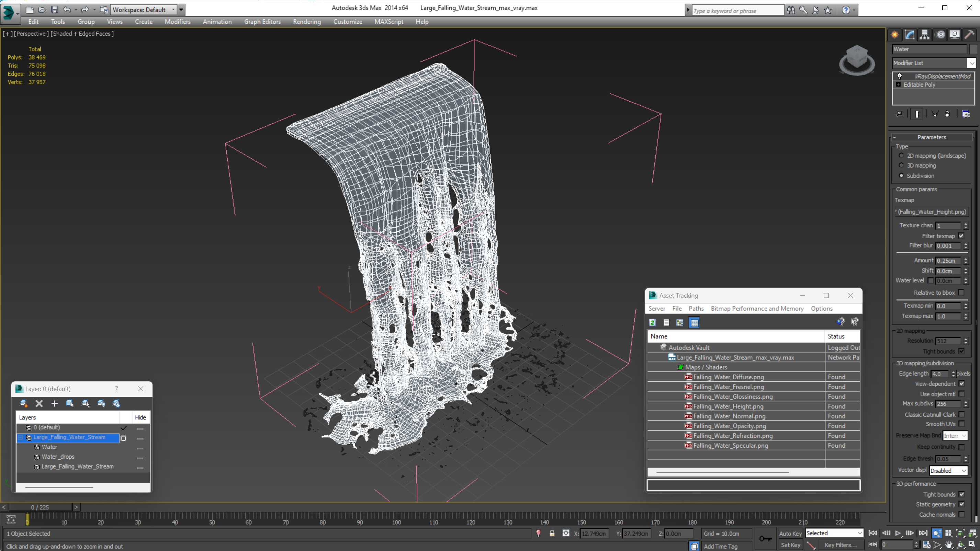Click the time slider 0 / 225 thumb
980x551 pixels.
tap(40, 507)
